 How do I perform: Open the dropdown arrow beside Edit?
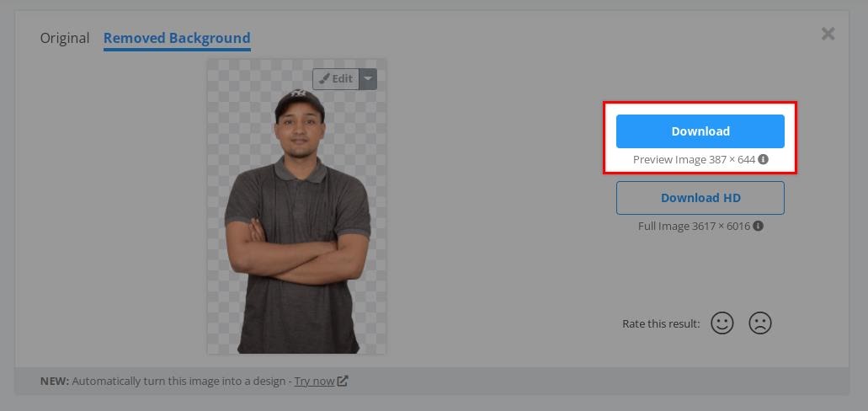point(368,78)
